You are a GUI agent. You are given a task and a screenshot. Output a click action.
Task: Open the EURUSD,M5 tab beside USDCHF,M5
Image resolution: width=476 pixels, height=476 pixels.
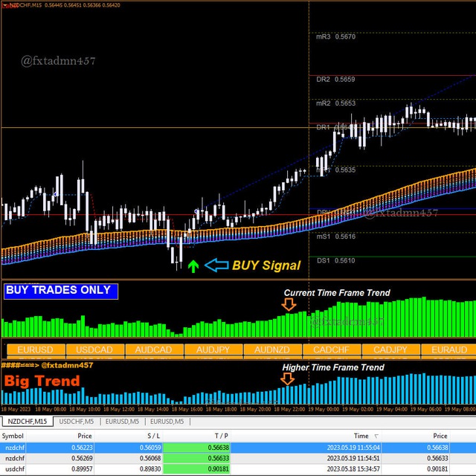tap(122, 422)
